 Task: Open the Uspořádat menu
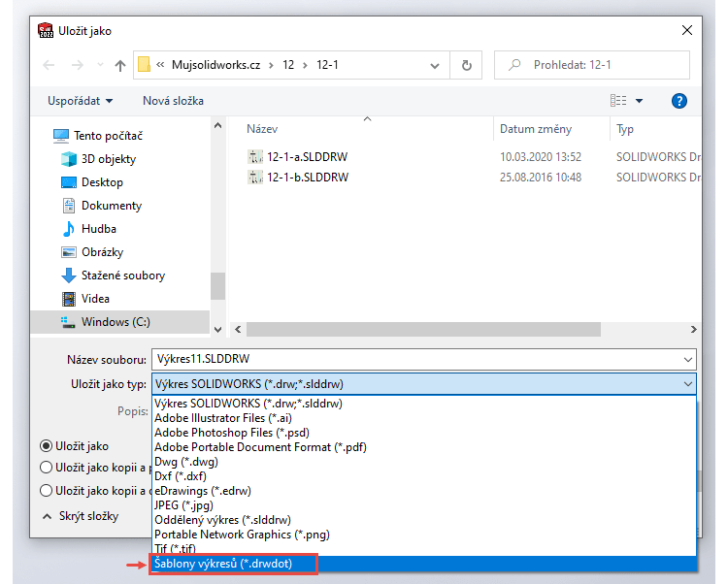pos(80,101)
